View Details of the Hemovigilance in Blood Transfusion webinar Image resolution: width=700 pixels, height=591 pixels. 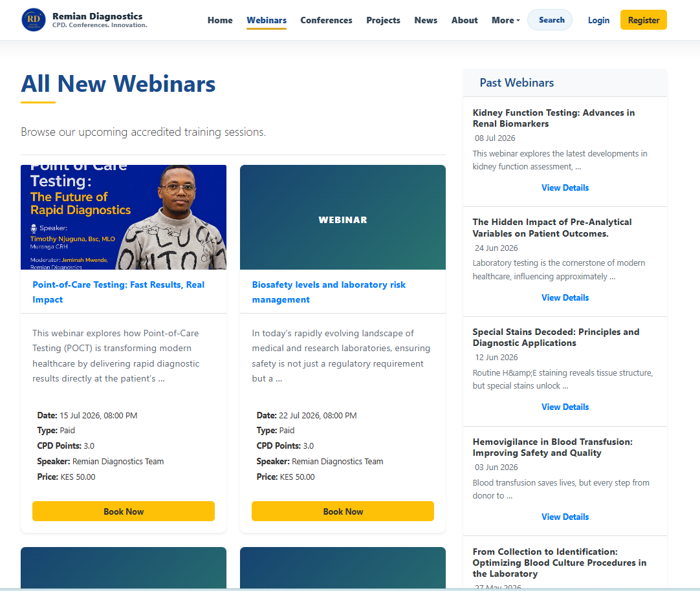[x=565, y=517]
